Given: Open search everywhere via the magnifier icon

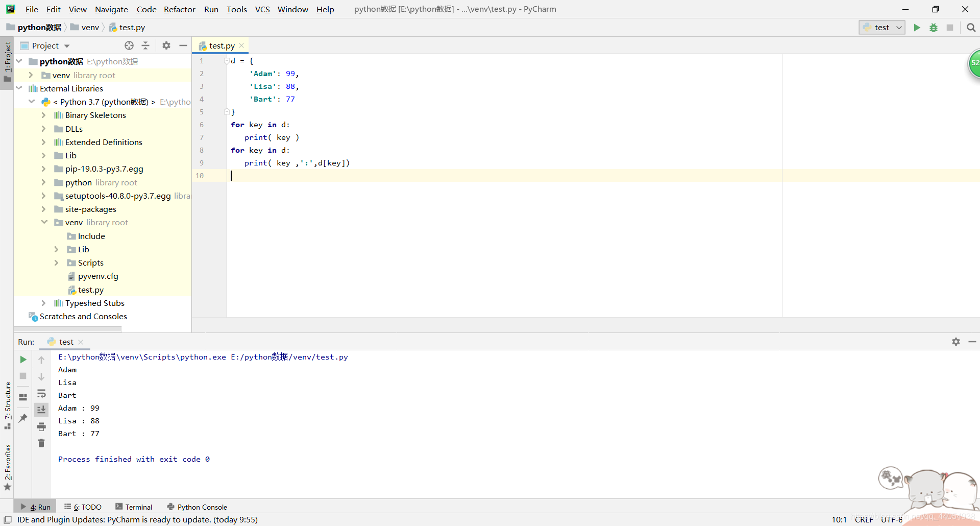Looking at the screenshot, I should [x=971, y=28].
